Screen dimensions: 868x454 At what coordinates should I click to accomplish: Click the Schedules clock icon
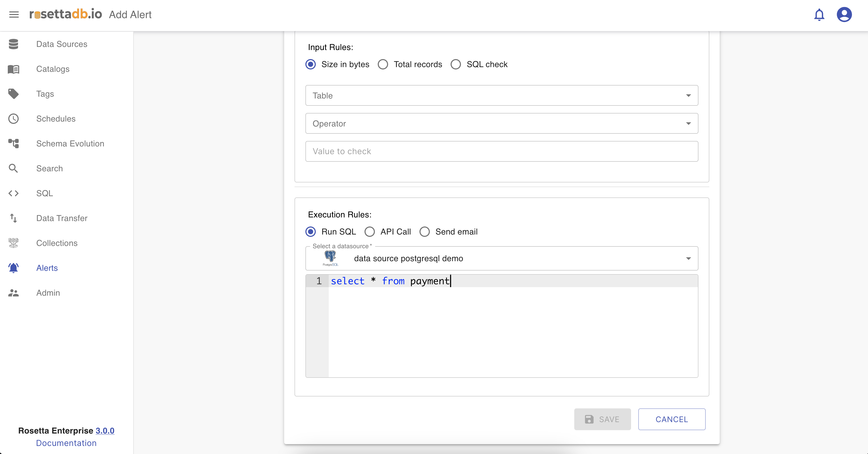13,119
